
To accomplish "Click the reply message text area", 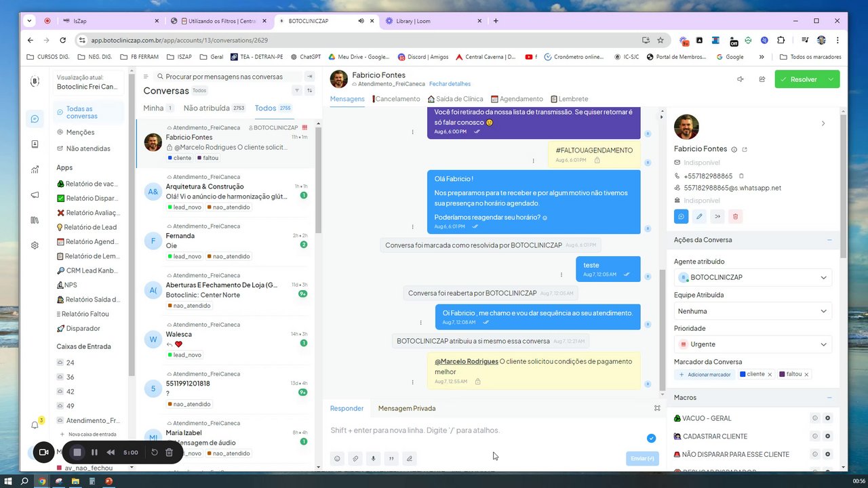I will [485, 430].
